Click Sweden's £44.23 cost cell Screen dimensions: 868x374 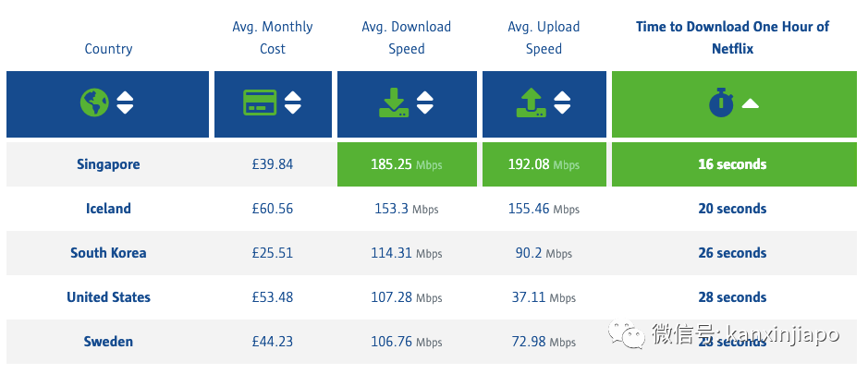tap(273, 342)
